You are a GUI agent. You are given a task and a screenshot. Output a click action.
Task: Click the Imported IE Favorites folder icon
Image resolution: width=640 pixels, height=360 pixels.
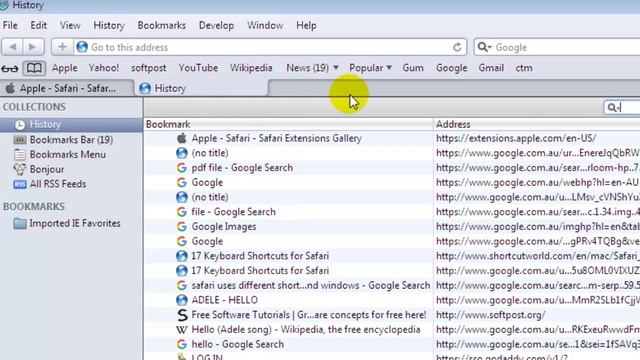[x=20, y=223]
